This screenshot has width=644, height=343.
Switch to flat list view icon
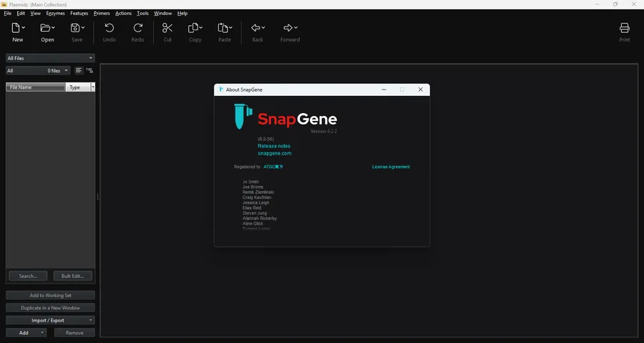pyautogui.click(x=79, y=71)
